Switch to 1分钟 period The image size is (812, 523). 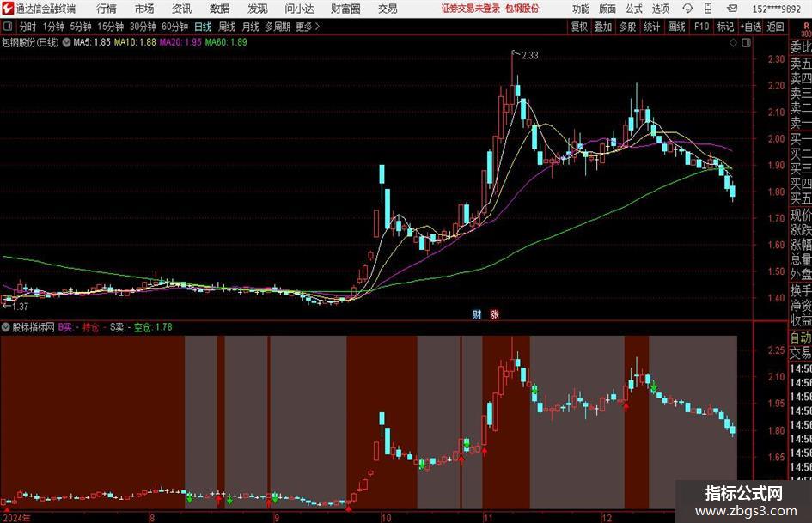click(53, 27)
